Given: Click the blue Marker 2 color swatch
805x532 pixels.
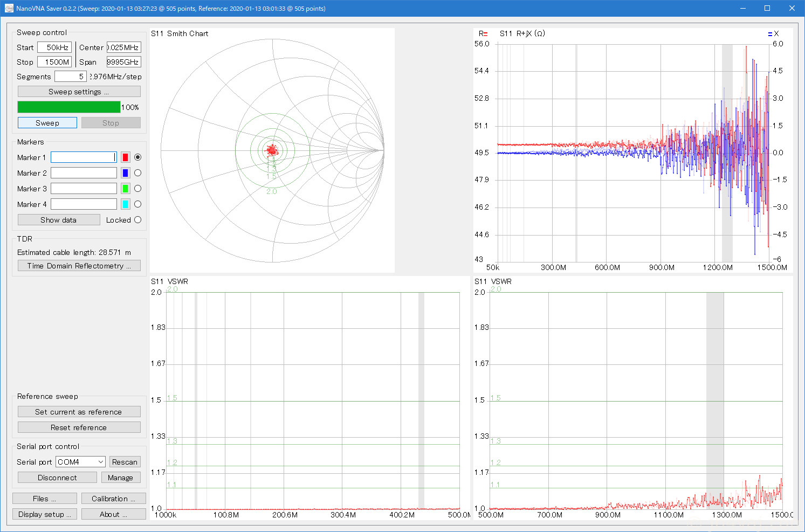Looking at the screenshot, I should click(x=125, y=173).
